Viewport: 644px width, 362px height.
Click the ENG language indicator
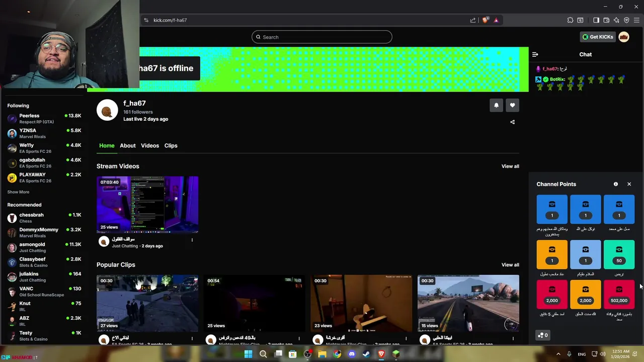(x=582, y=354)
